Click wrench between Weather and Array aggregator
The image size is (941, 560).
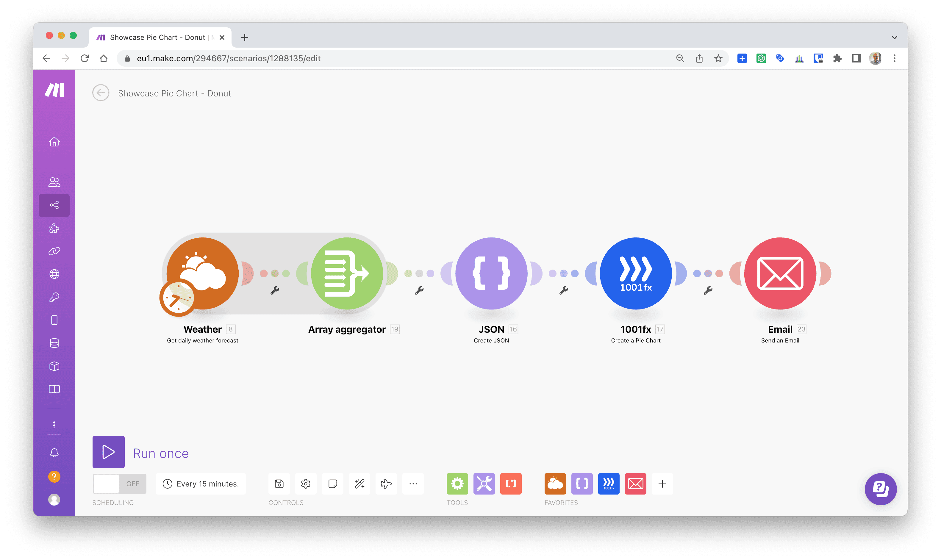275,290
